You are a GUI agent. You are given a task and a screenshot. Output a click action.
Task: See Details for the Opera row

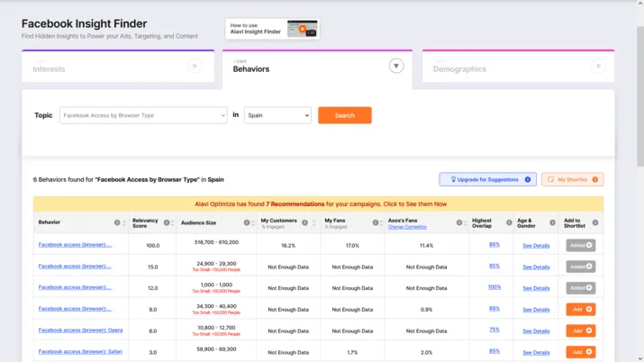pos(536,330)
